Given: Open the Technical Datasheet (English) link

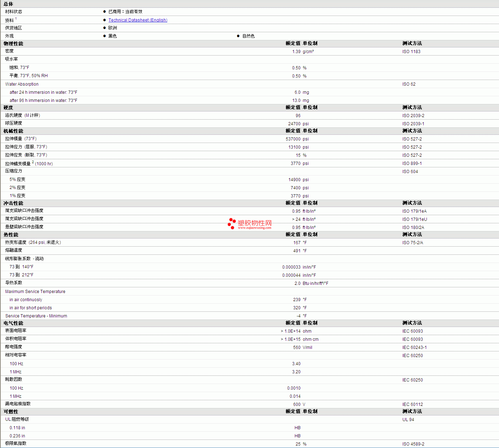Looking at the screenshot, I should [138, 20].
